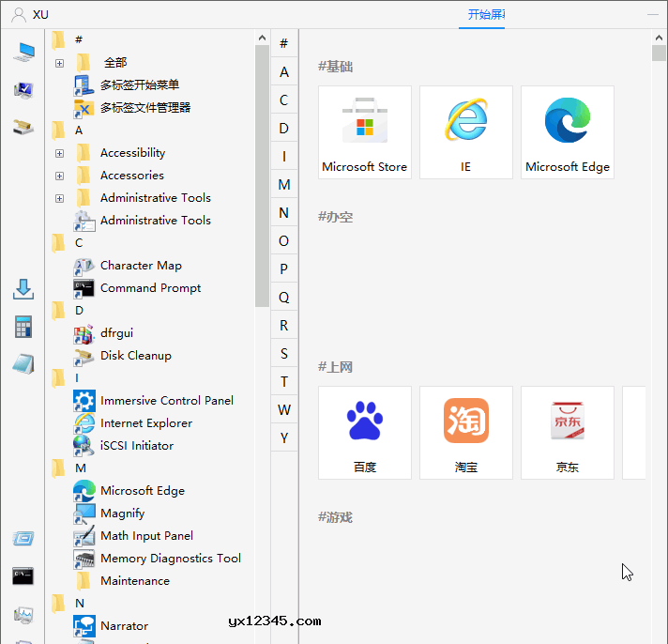Click the program list scrollbar thumb
The image size is (668, 644).
[x=262, y=176]
